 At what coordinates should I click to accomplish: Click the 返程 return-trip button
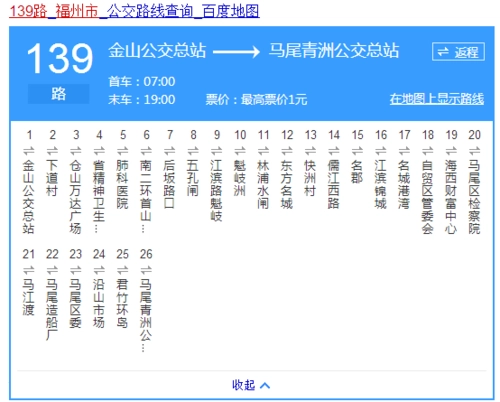tap(458, 52)
